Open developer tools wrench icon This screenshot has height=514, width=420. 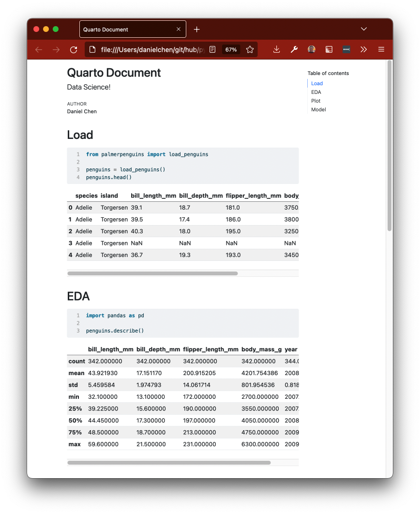point(294,49)
